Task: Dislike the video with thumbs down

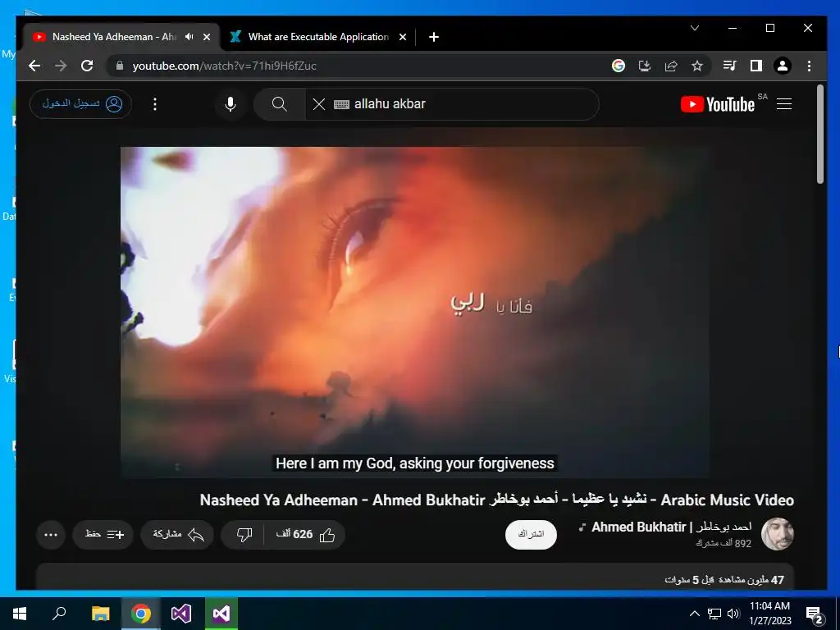Action: [x=244, y=534]
